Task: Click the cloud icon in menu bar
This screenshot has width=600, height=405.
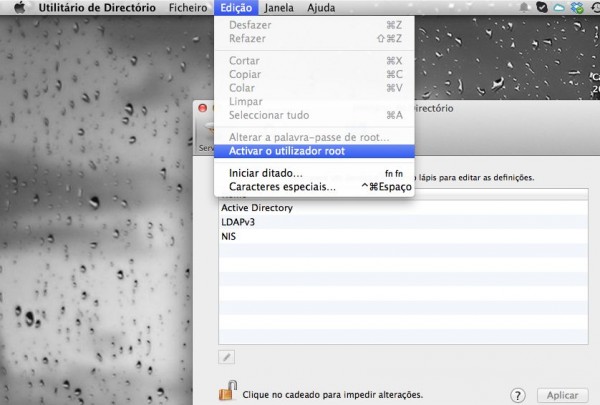Action: click(x=559, y=8)
